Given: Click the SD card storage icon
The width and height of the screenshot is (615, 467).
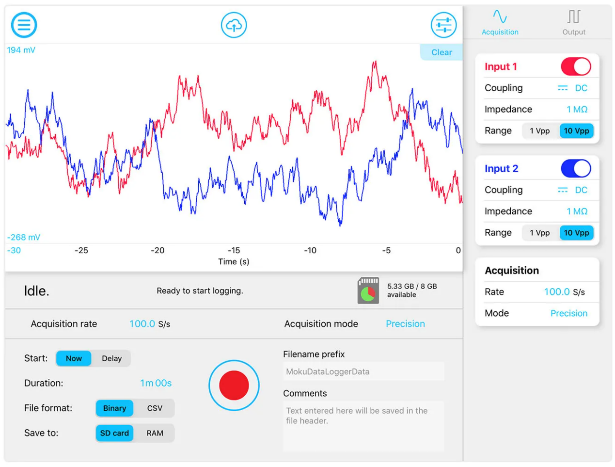Looking at the screenshot, I should tap(369, 291).
